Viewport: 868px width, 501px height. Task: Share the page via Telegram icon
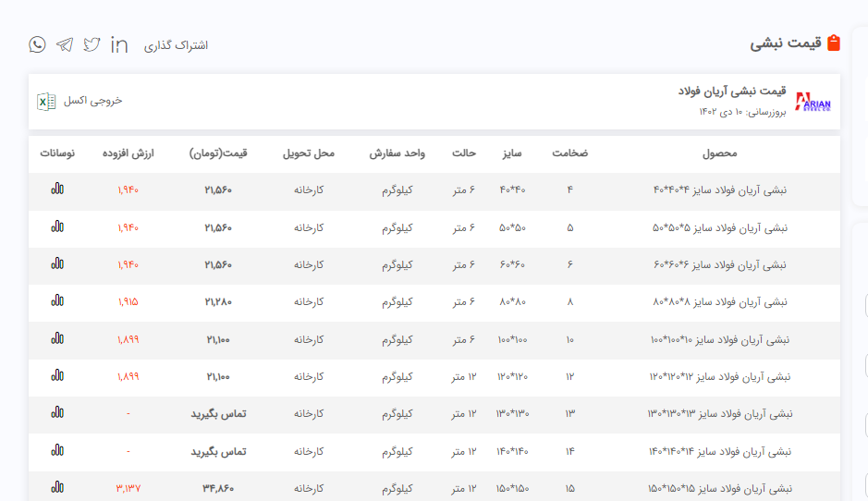point(64,44)
